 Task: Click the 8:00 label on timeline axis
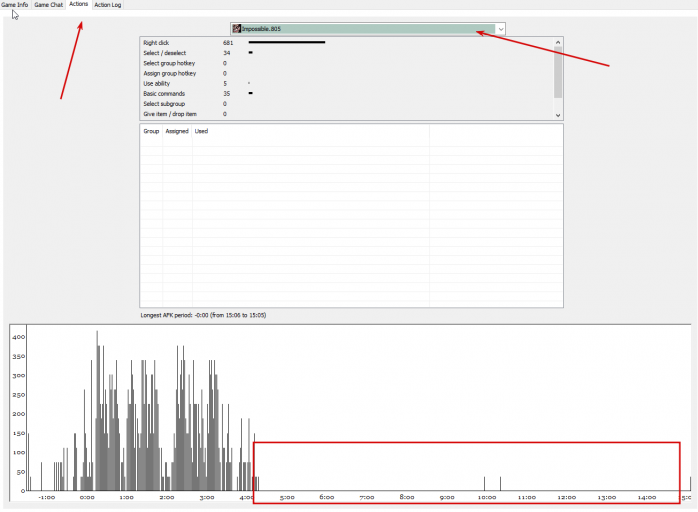tap(407, 497)
